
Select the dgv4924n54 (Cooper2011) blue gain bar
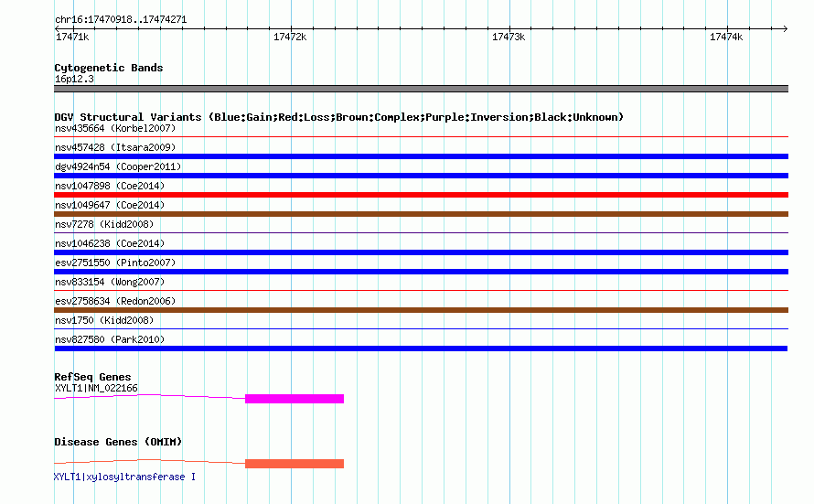click(421, 176)
